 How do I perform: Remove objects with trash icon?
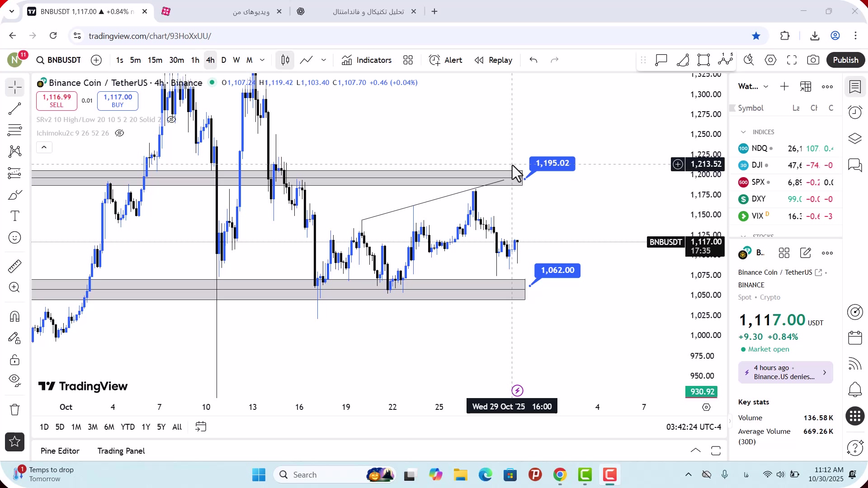pyautogui.click(x=15, y=410)
